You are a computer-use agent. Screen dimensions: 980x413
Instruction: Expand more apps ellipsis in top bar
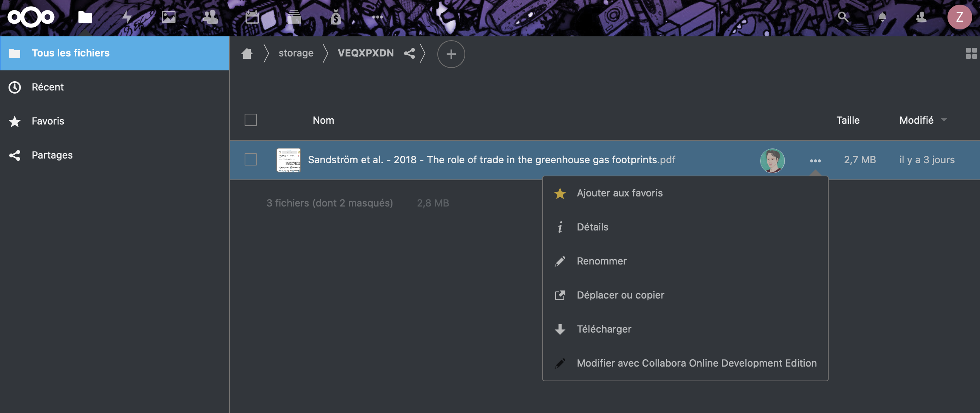(x=377, y=17)
